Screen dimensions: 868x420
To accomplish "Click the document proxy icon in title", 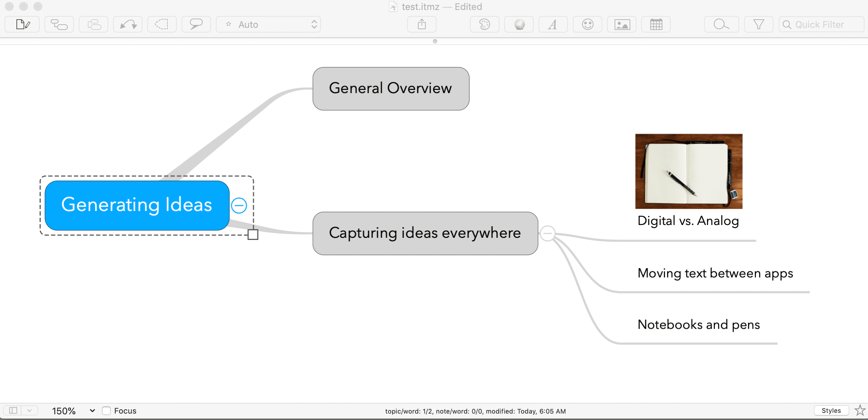I will [x=393, y=7].
